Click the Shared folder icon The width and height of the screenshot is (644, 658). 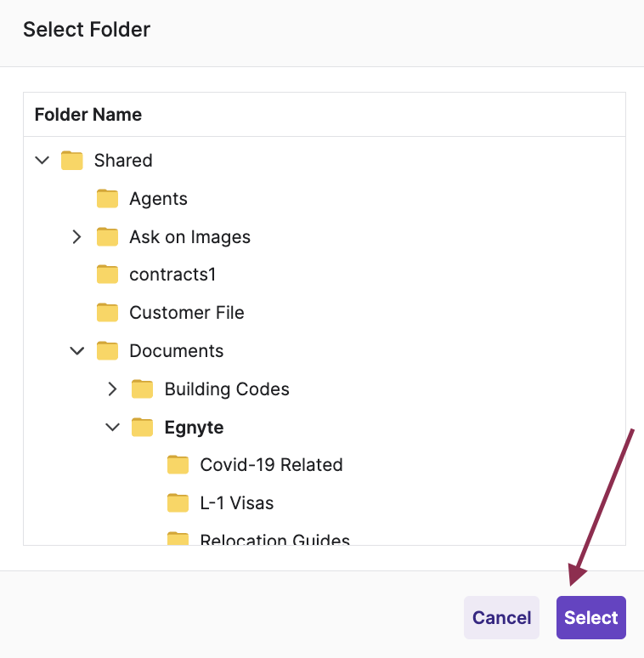coord(72,161)
